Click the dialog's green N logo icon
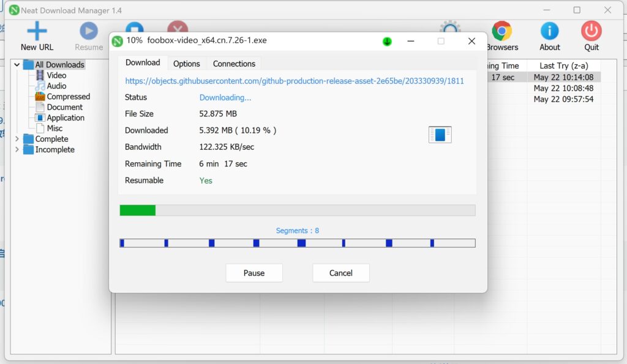627x364 pixels. (x=117, y=41)
